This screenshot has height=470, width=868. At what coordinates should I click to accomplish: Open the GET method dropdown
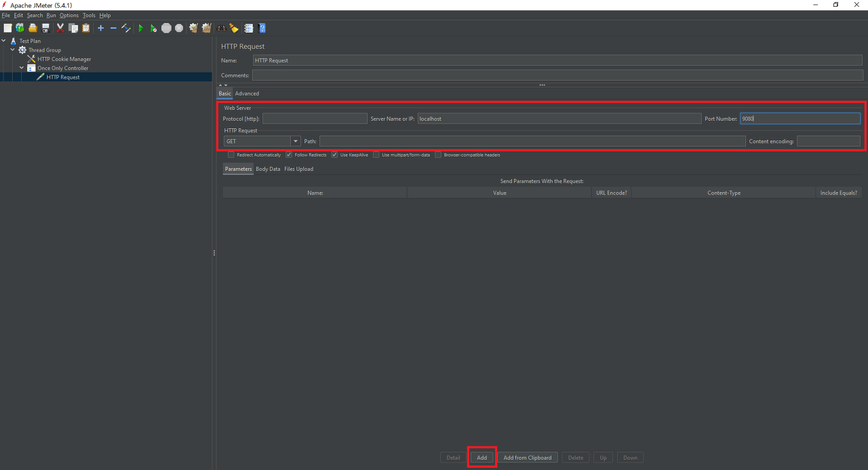pos(296,141)
